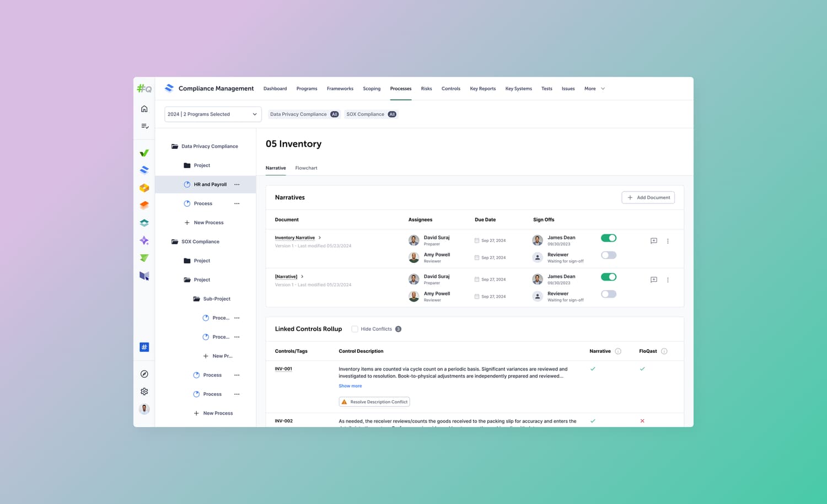Click the info icon beside Narrative column

[x=618, y=351]
